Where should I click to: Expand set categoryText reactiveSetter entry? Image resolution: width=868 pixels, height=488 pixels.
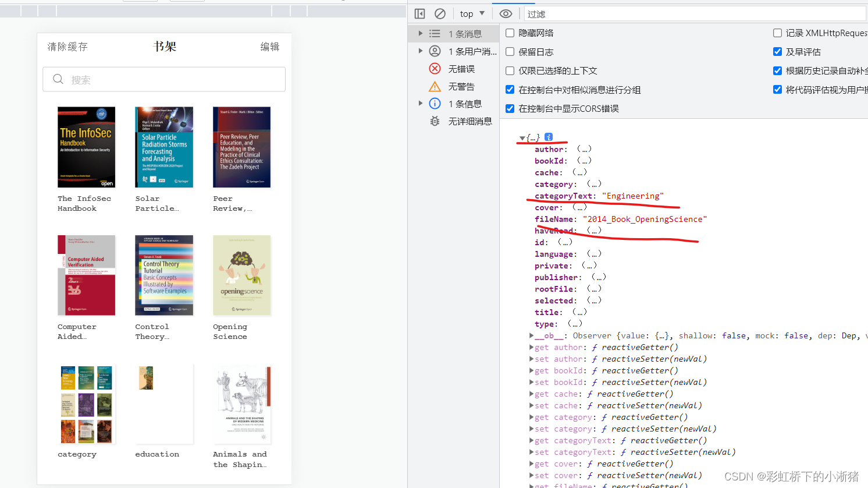pyautogui.click(x=531, y=452)
